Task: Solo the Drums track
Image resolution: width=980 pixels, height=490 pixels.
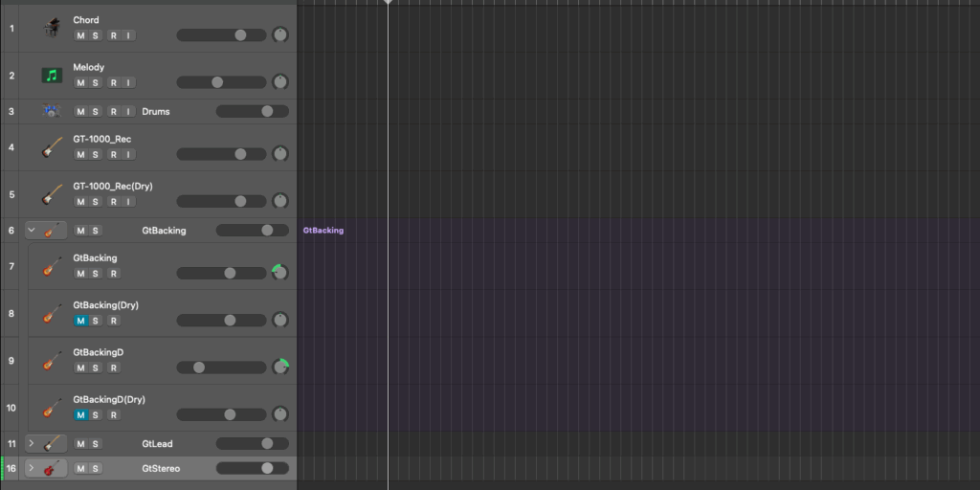Action: click(95, 111)
